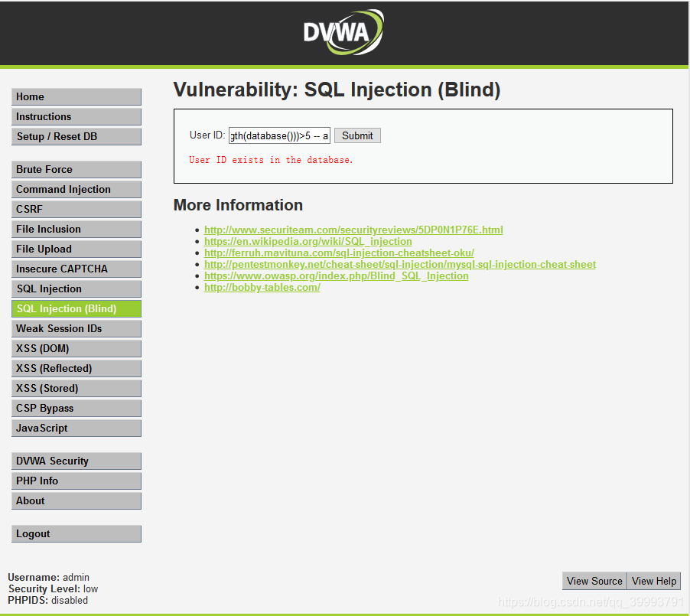Click the View Help button
The width and height of the screenshot is (690, 616).
tap(654, 582)
